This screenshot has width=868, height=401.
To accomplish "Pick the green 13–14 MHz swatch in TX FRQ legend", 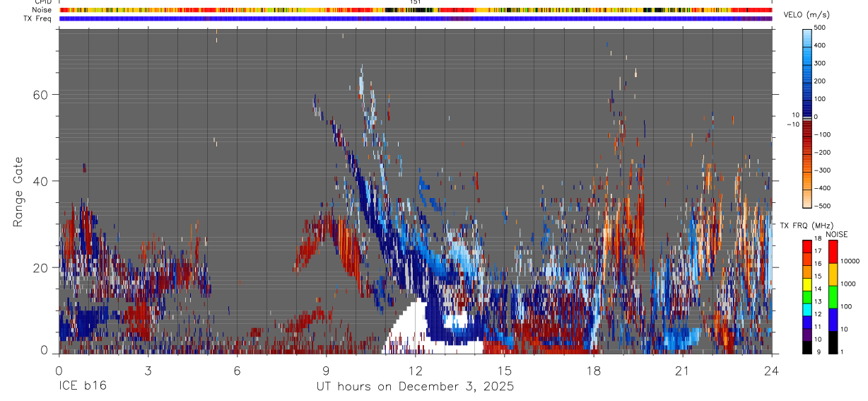I will tap(807, 297).
